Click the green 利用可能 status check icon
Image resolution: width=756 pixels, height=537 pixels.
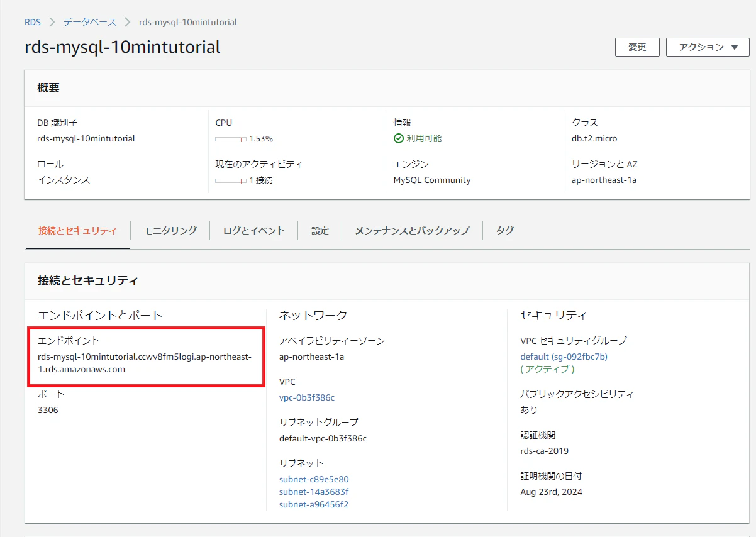tap(398, 138)
